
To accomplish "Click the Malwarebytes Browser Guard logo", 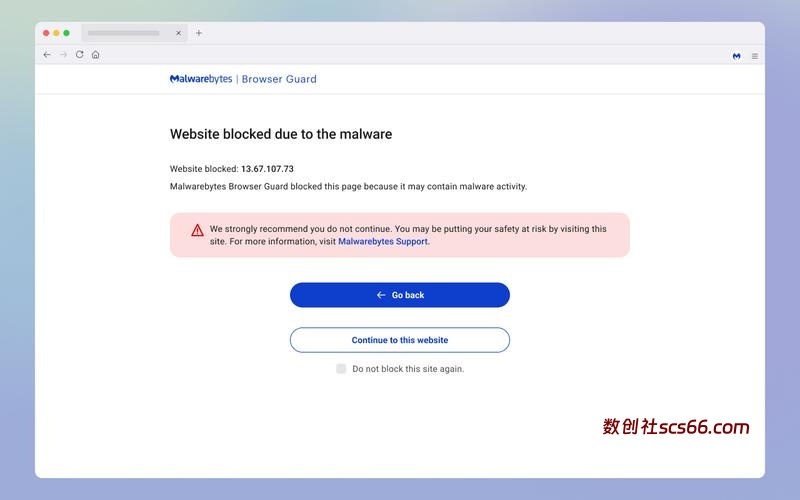I will click(x=243, y=79).
